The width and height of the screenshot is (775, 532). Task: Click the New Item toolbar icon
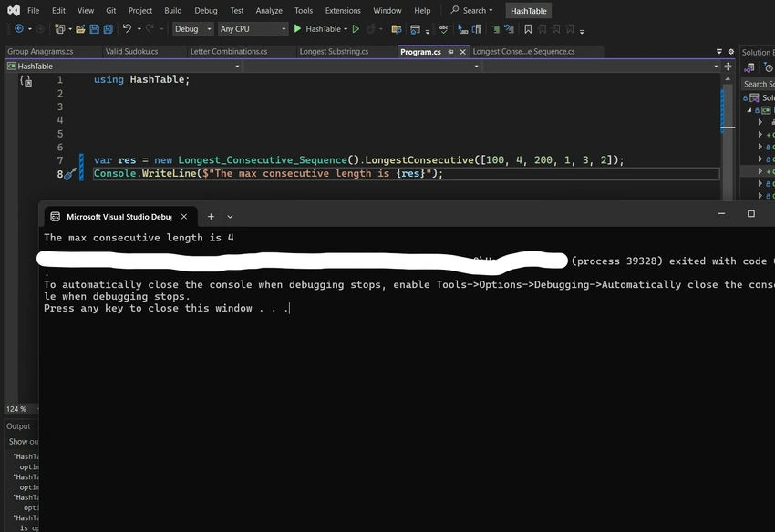[60, 29]
